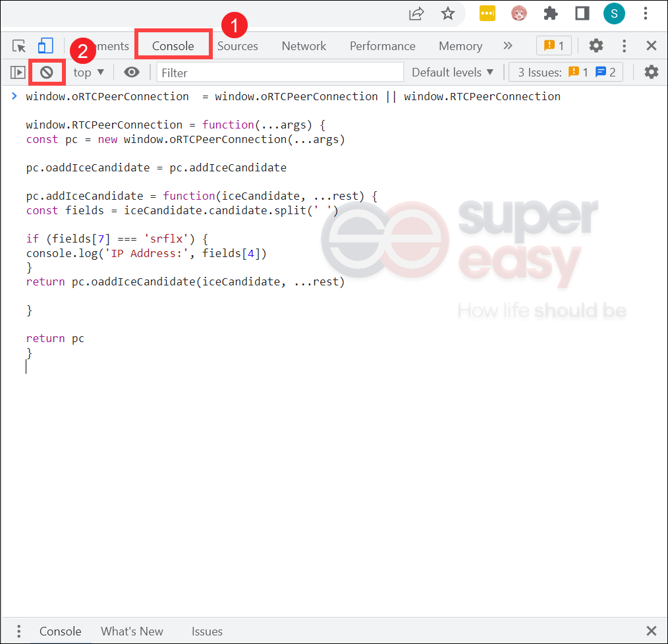
Task: Toggle the device toolbar icon
Action: click(45, 45)
